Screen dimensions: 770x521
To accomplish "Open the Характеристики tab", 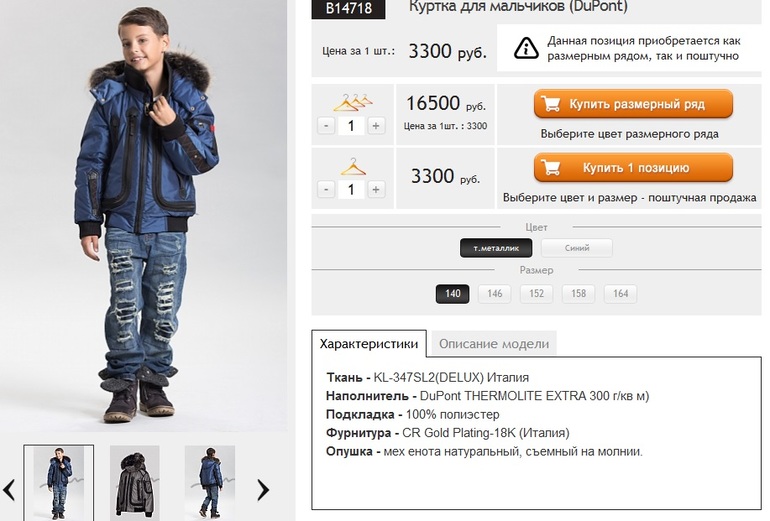I will point(369,343).
